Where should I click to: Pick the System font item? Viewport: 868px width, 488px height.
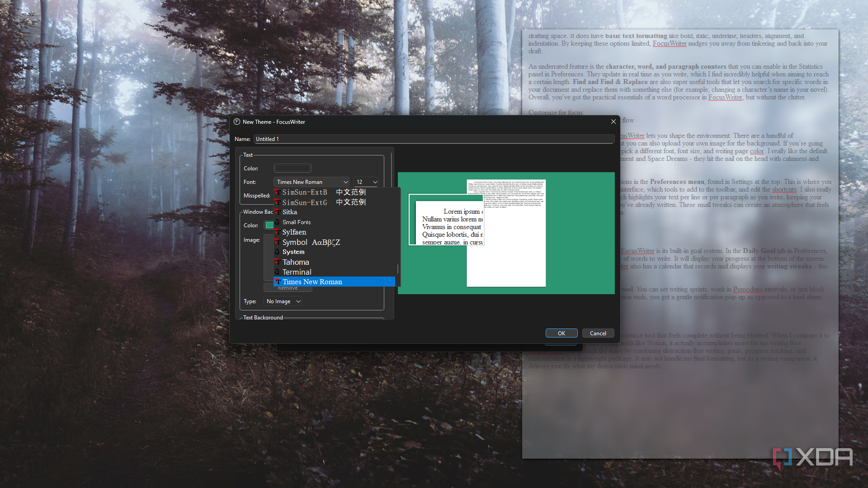[x=293, y=252]
